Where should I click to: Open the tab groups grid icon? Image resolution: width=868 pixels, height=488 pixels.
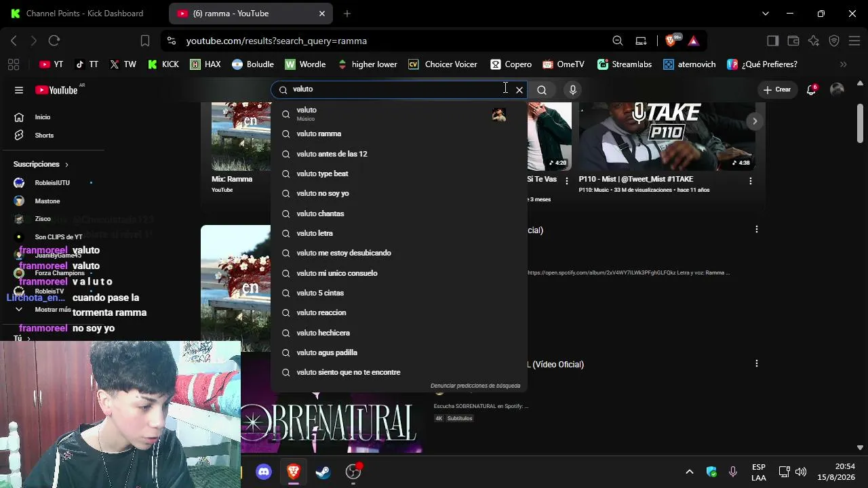tap(14, 64)
